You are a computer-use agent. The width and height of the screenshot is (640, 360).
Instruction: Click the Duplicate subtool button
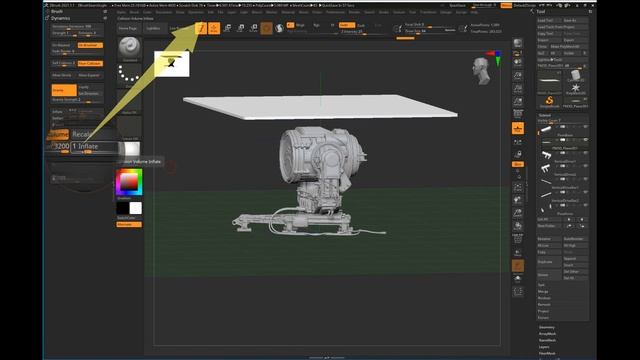pyautogui.click(x=549, y=262)
